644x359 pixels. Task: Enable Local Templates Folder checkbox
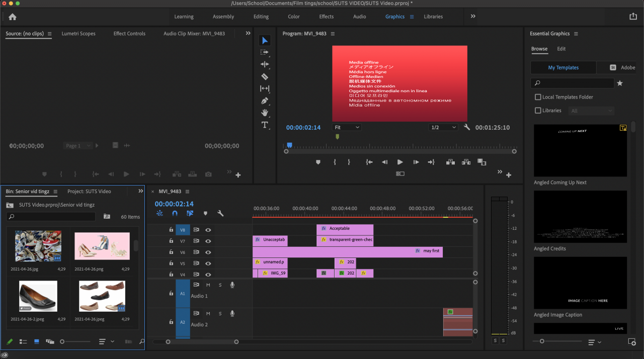point(538,97)
